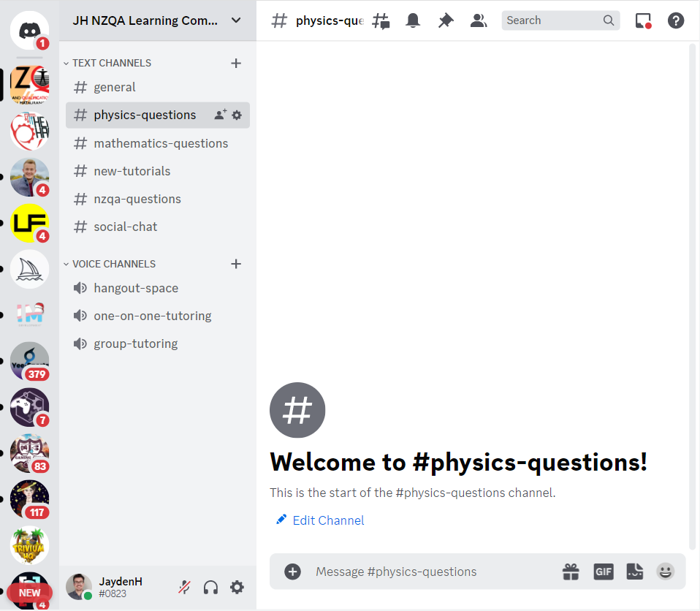Open the red gear server icon
This screenshot has width=700, height=611.
click(29, 132)
